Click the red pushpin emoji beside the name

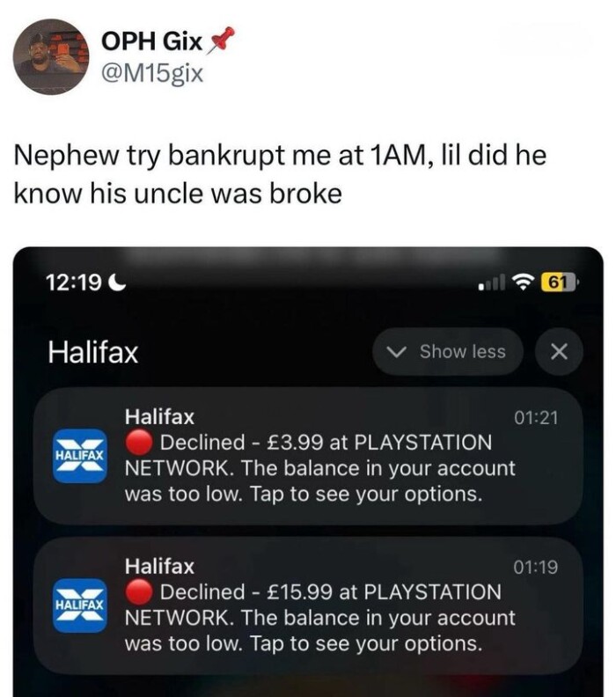click(x=222, y=40)
